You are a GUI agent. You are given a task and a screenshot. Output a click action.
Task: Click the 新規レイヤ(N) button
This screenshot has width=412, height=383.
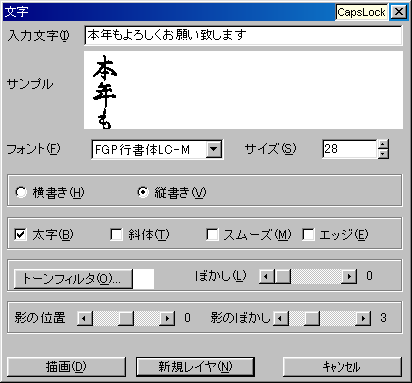tap(195, 367)
